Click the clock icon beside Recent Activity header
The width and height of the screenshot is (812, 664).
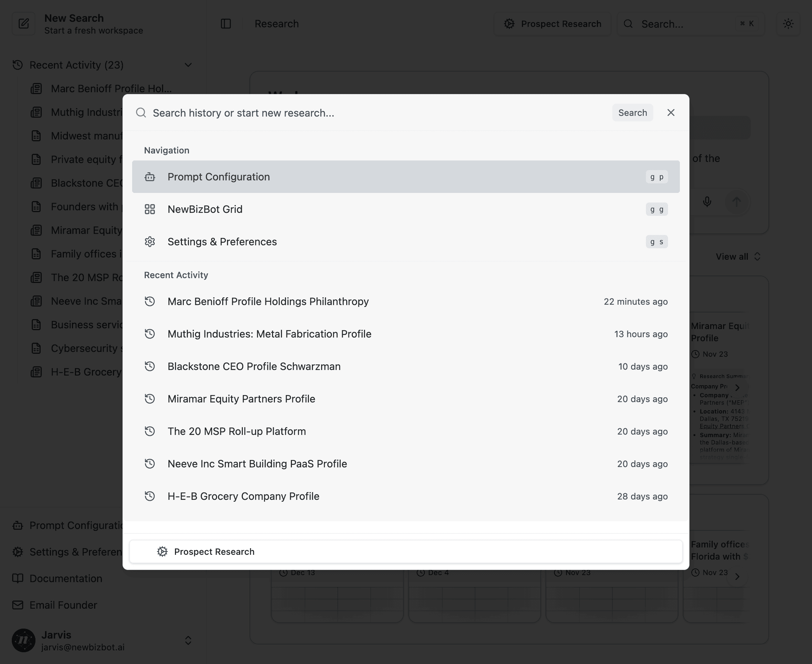(17, 65)
